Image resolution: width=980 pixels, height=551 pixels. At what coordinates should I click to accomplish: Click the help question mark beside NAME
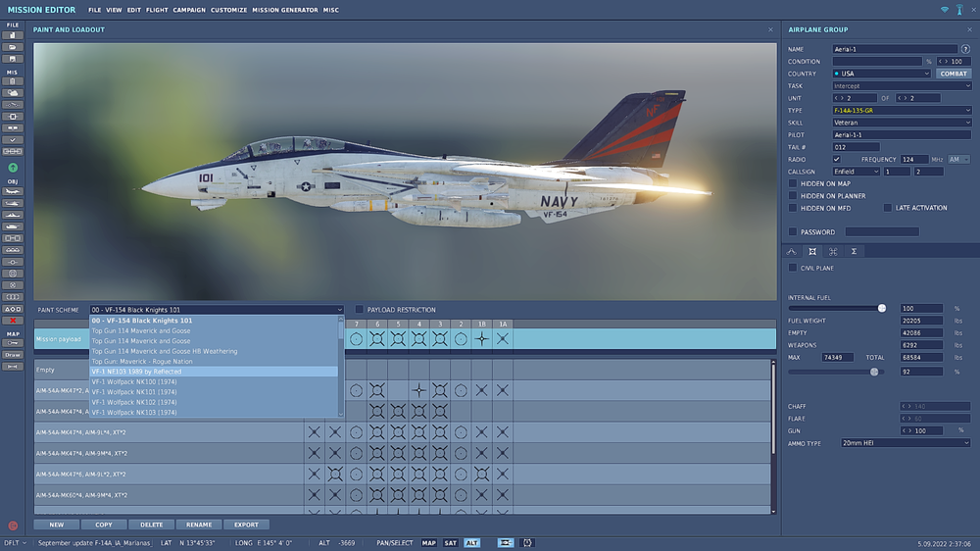[965, 49]
